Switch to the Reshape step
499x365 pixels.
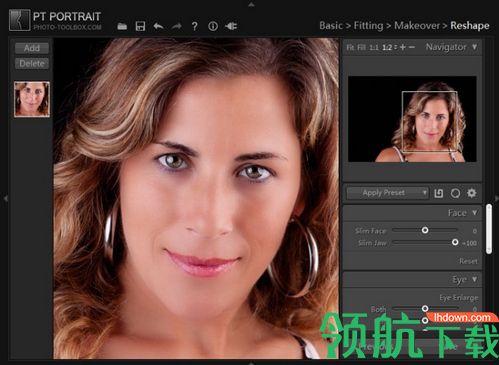[470, 25]
